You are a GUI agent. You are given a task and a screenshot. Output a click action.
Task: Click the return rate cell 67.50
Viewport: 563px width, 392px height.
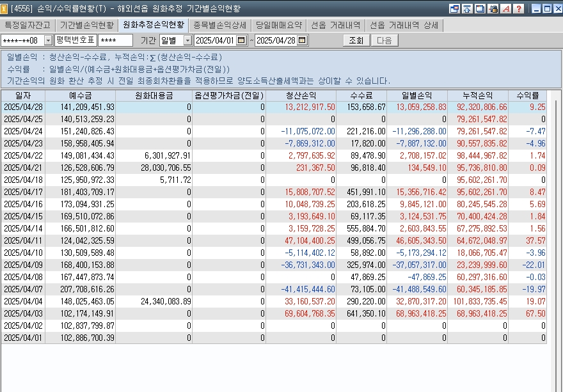coord(527,313)
